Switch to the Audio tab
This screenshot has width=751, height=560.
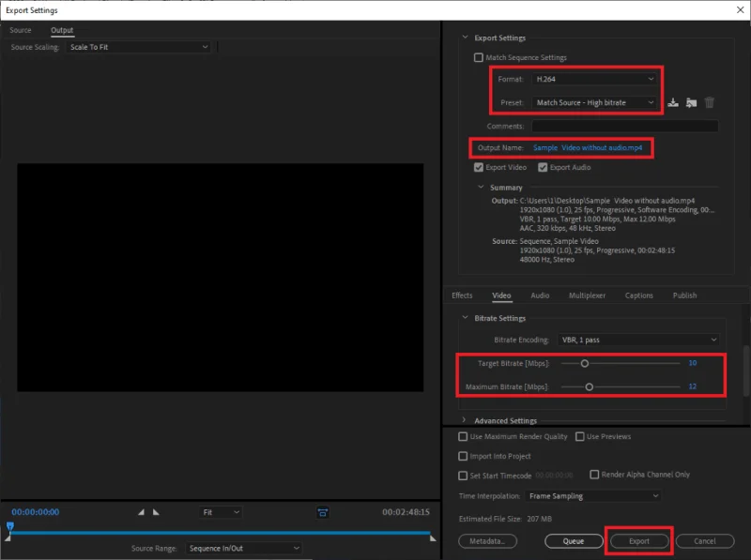point(540,295)
